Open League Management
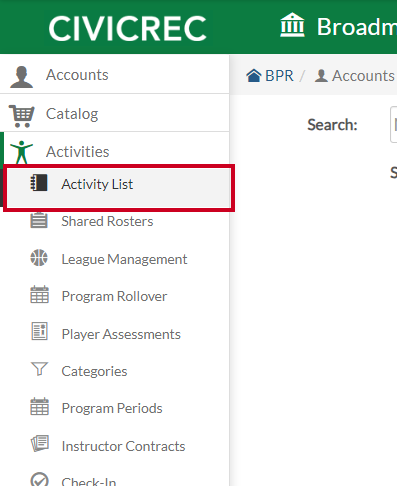The image size is (397, 486). point(124,259)
